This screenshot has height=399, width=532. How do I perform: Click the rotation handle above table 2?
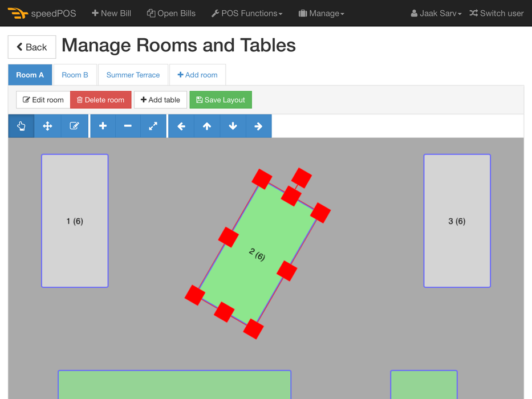pyautogui.click(x=302, y=178)
